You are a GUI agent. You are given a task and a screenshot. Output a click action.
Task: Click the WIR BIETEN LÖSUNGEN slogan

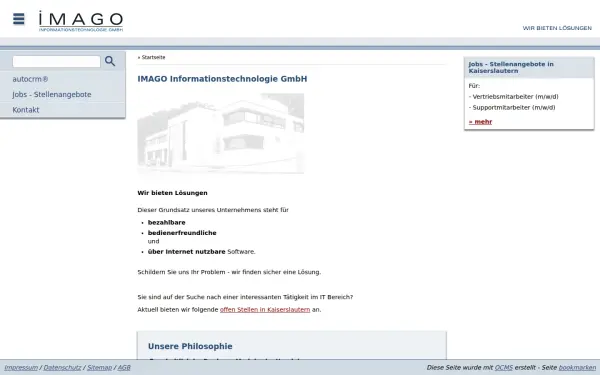(557, 28)
